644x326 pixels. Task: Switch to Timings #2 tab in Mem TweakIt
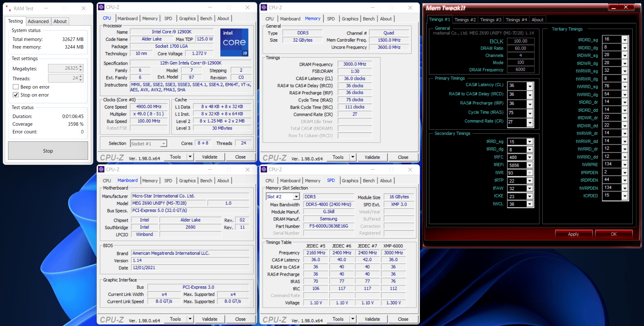click(465, 20)
